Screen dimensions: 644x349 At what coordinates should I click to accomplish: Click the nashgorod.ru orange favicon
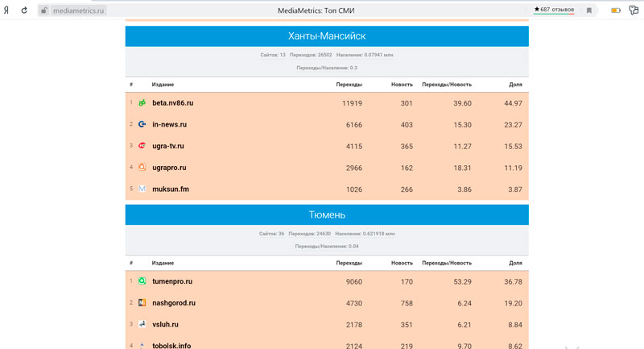coord(142,303)
